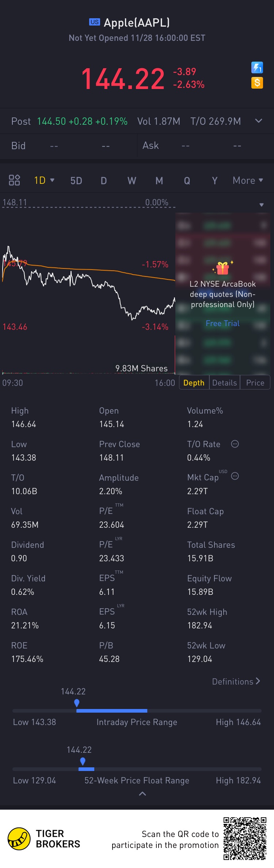Collapse the stats panel with up chevron
274x868 pixels.
point(142,794)
